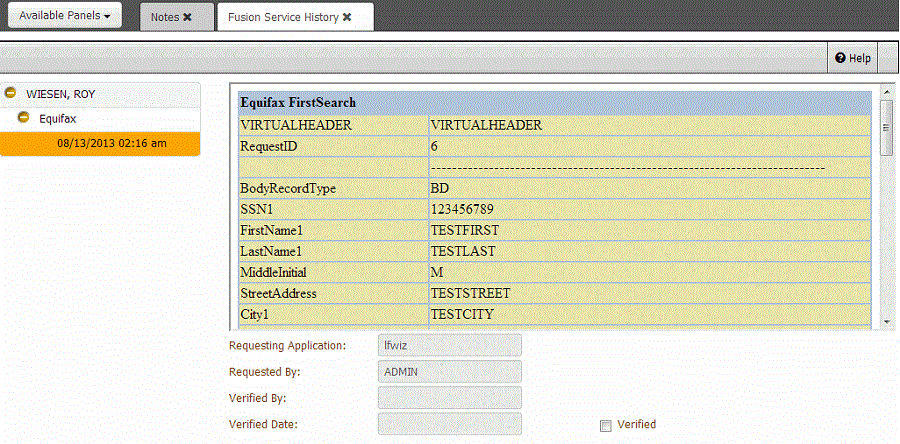
Task: Switch to the Notes tab
Action: (164, 17)
